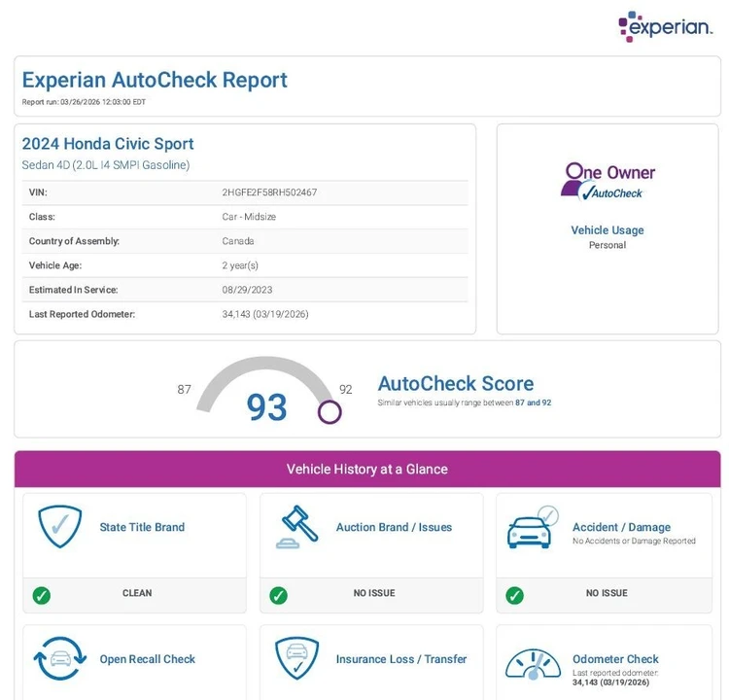The height and width of the screenshot is (700, 729).
Task: Click the Auction Brand gavel icon
Action: click(297, 527)
